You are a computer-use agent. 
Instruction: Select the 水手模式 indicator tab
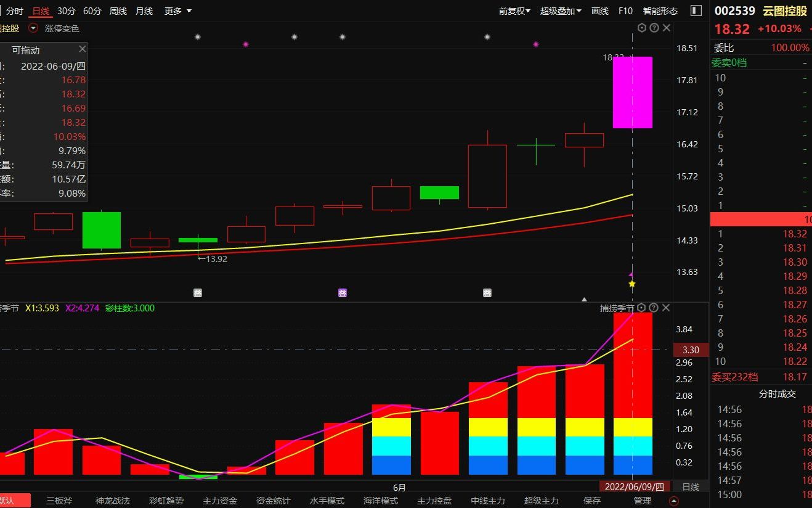tap(327, 501)
